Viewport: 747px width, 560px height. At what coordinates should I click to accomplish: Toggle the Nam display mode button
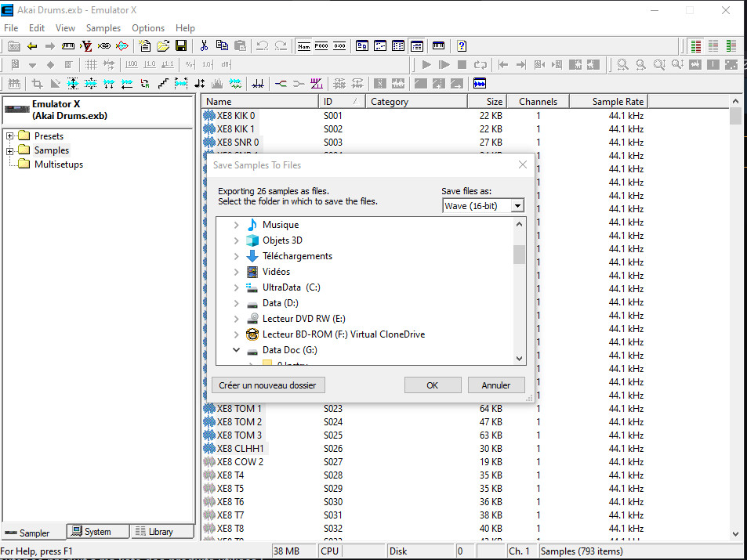coord(304,46)
